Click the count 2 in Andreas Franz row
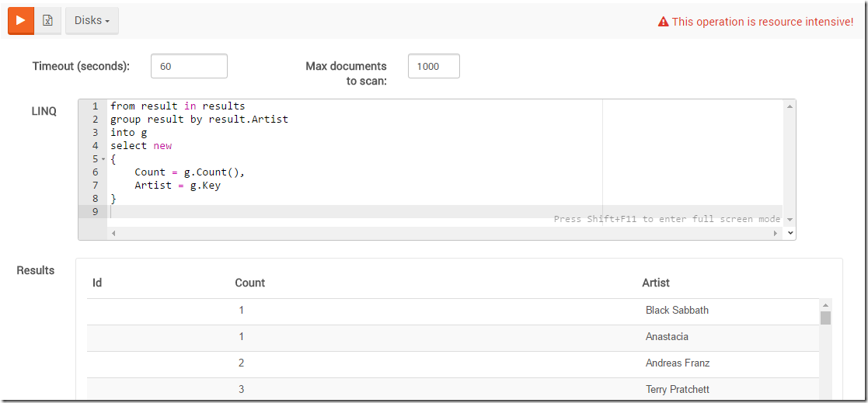Viewport: 868px width, 403px height. 242,363
